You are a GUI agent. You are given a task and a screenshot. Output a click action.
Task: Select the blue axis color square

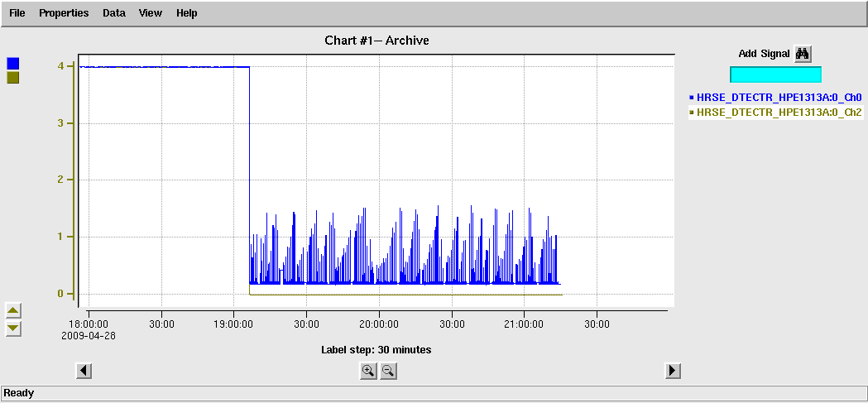tap(12, 63)
